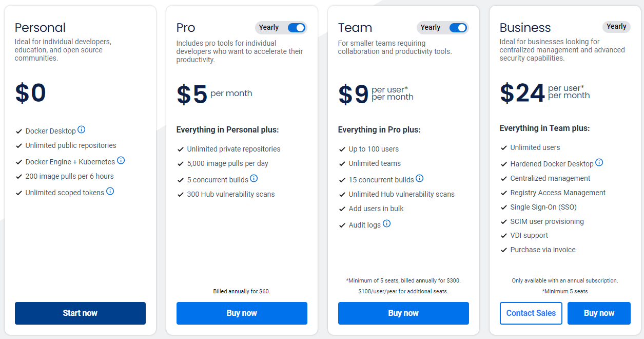The height and width of the screenshot is (339, 644).
Task: Click info icon next to Docker Desktop
Action: 82,130
